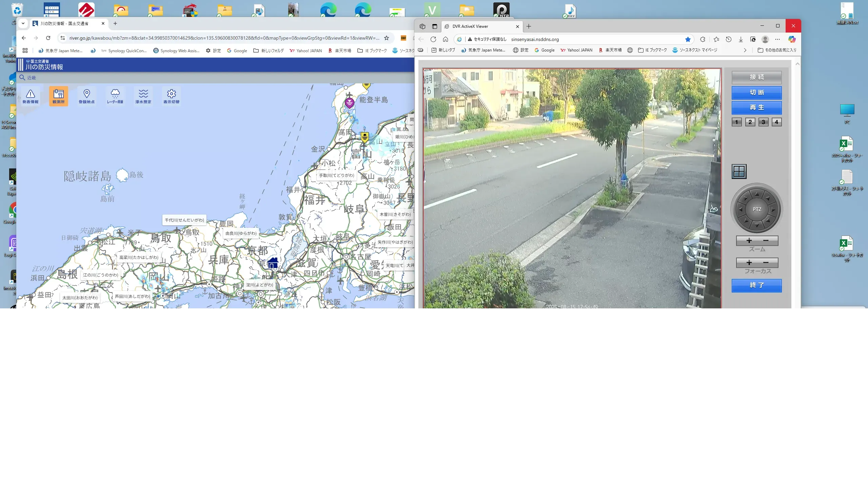Click the blue house marker on map

tap(273, 263)
